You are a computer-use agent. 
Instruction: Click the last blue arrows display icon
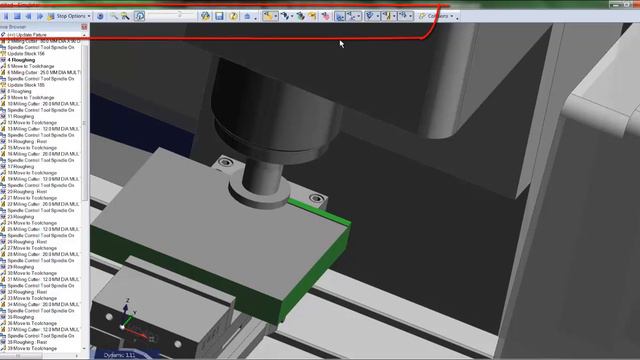coord(403,16)
